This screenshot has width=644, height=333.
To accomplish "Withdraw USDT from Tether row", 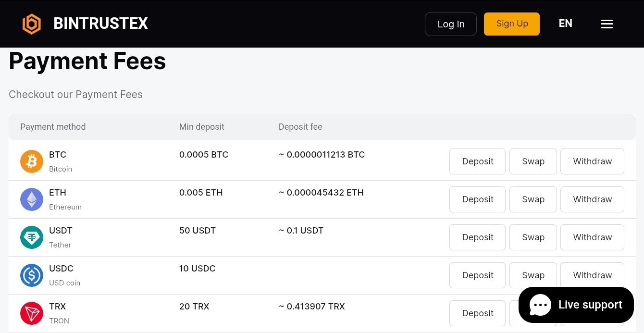I will pyautogui.click(x=592, y=237).
